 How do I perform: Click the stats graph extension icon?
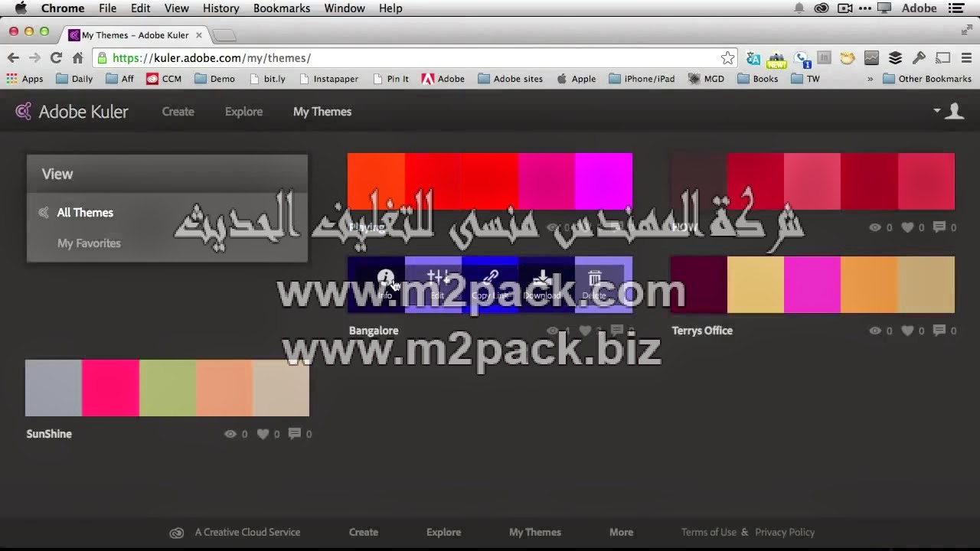pyautogui.click(x=871, y=58)
